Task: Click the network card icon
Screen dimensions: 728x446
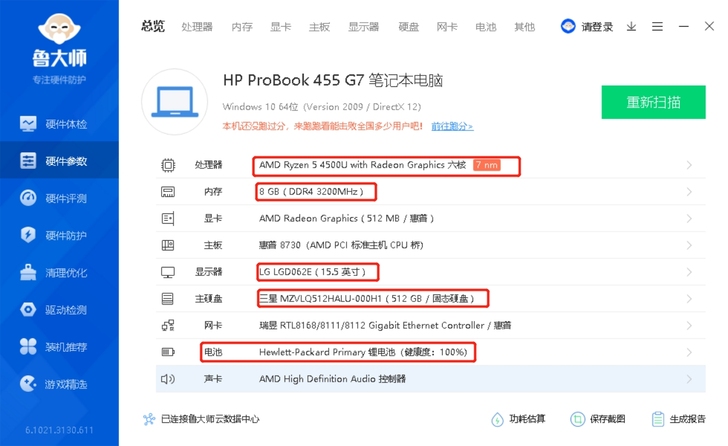Action: 168,325
